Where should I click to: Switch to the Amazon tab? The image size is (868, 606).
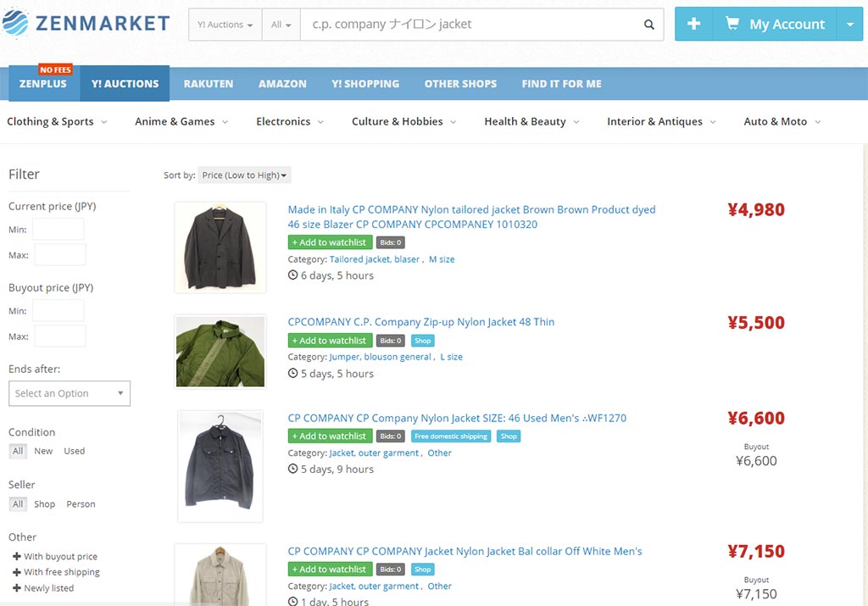point(282,84)
